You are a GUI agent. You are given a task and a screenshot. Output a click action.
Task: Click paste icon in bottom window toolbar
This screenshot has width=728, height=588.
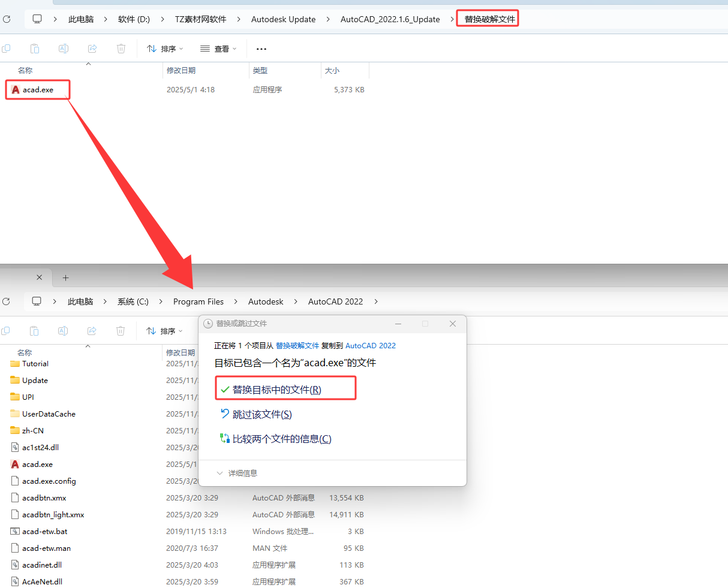click(34, 331)
